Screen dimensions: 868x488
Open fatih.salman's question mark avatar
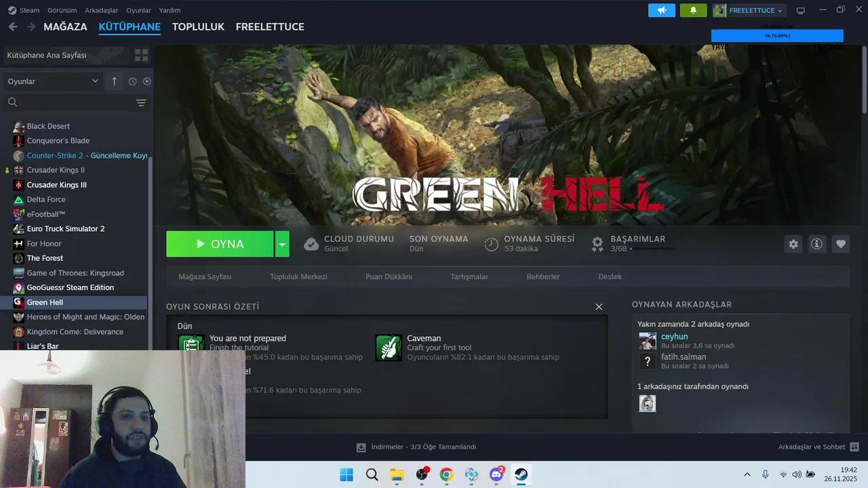click(648, 361)
